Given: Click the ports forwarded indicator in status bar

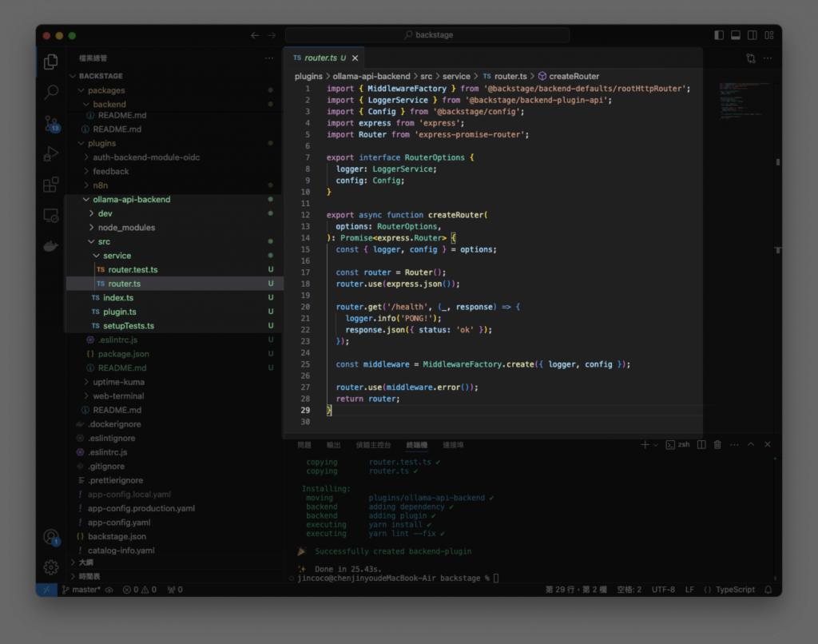Looking at the screenshot, I should point(175,590).
